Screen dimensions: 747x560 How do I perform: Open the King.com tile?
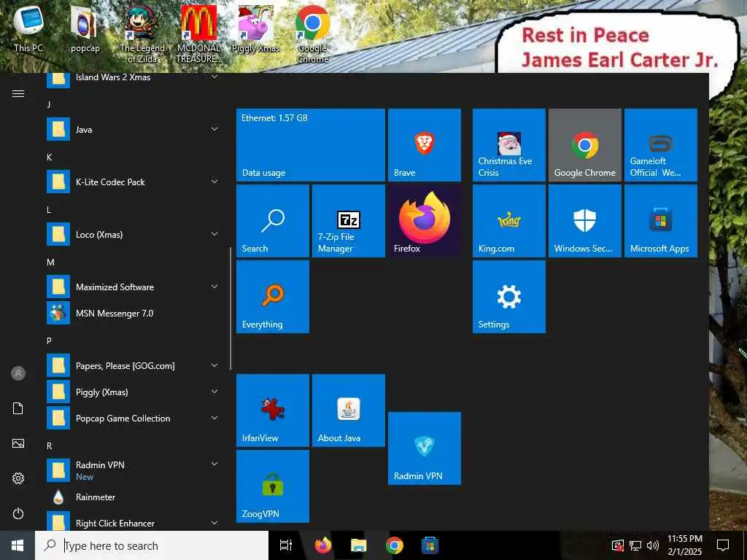coord(508,221)
